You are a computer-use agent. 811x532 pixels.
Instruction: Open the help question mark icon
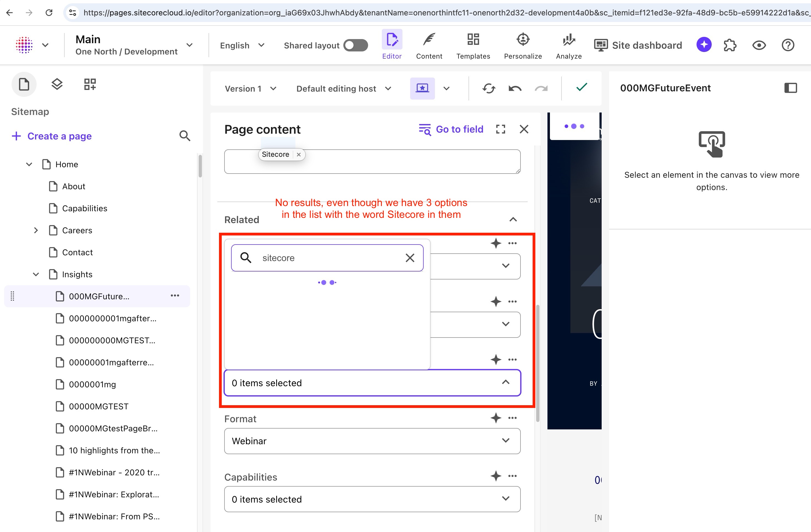788,45
